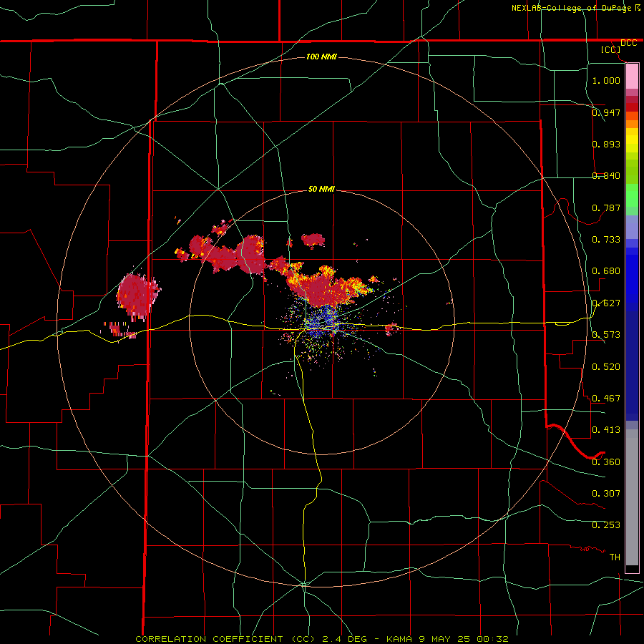
Task: Click the 0.307 color scale value
Action: (x=606, y=493)
